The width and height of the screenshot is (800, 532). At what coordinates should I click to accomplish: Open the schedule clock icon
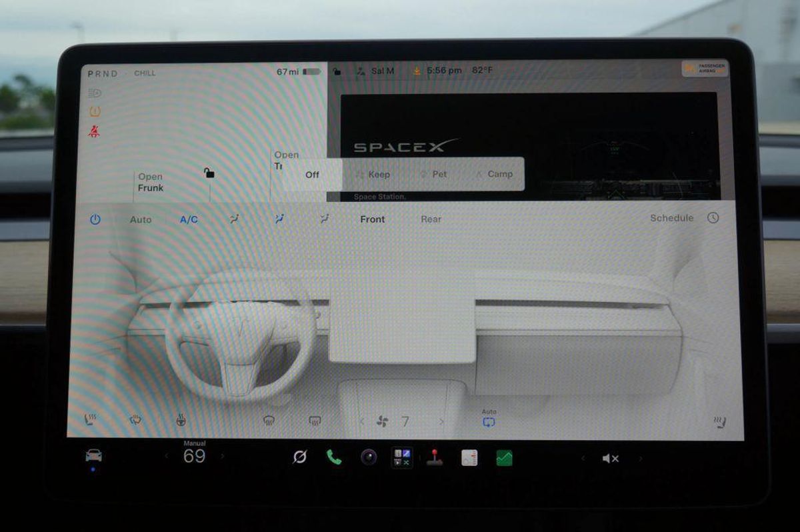pos(713,218)
